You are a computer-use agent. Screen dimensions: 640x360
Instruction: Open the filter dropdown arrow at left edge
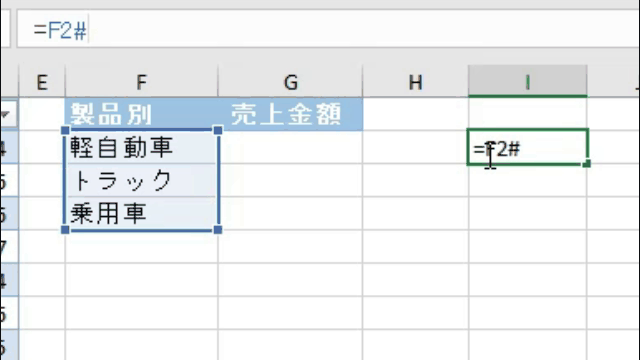tap(6, 114)
